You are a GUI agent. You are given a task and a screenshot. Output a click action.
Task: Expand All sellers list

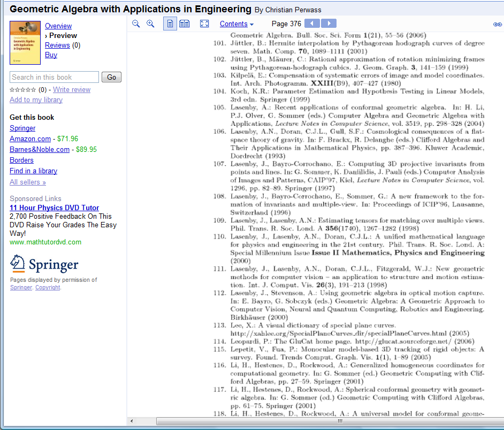[x=28, y=182]
